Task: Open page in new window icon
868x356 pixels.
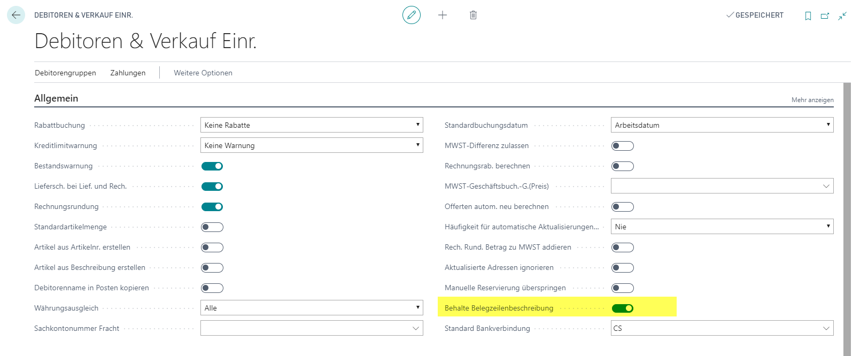Action: pyautogui.click(x=825, y=16)
